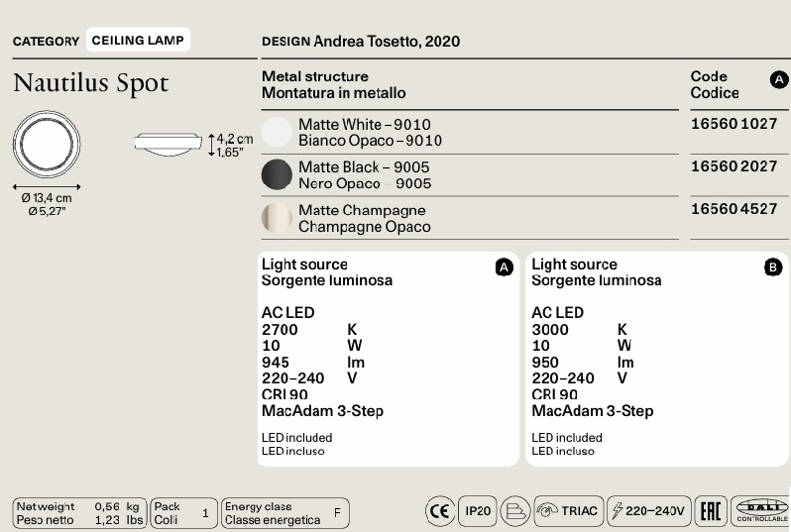Click AC LED text in light source B
Screen dimensions: 791x532
557,313
